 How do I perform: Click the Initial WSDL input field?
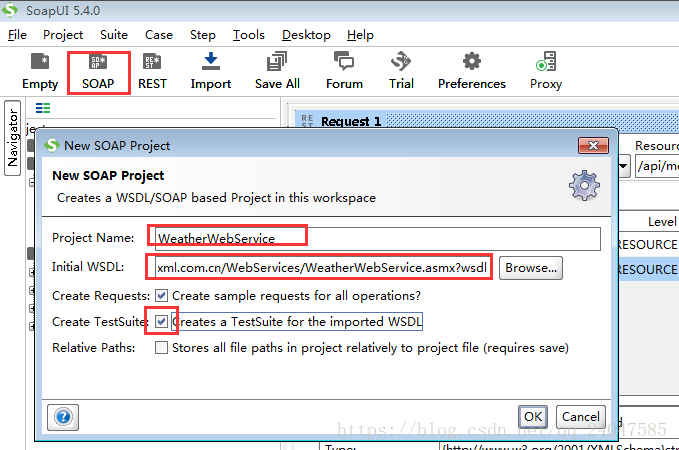(x=323, y=268)
